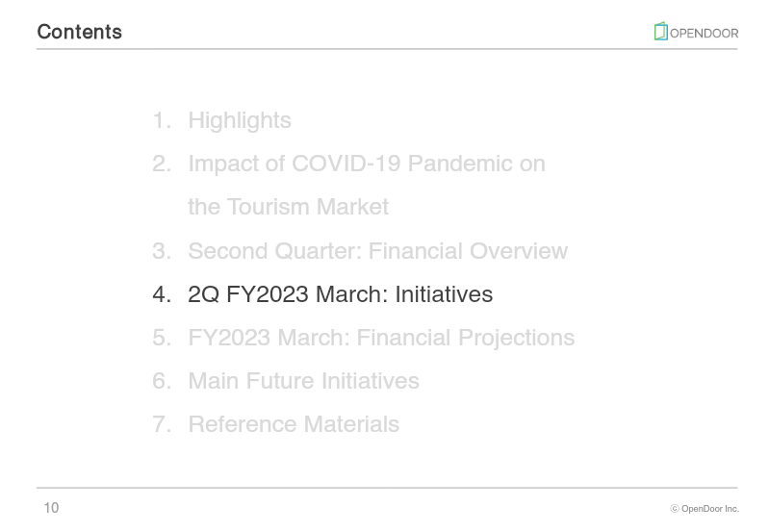The height and width of the screenshot is (532, 769).
Task: Click the number 7 list marker
Action: point(162,424)
